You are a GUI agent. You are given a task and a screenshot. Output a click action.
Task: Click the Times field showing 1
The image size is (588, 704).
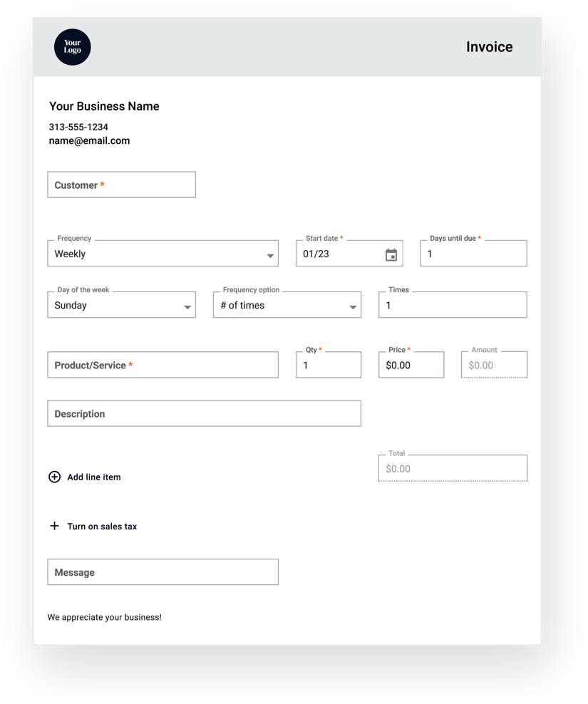tap(453, 305)
